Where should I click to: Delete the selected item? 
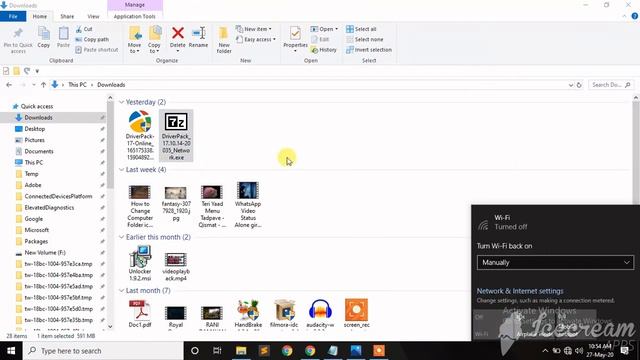pos(178,40)
